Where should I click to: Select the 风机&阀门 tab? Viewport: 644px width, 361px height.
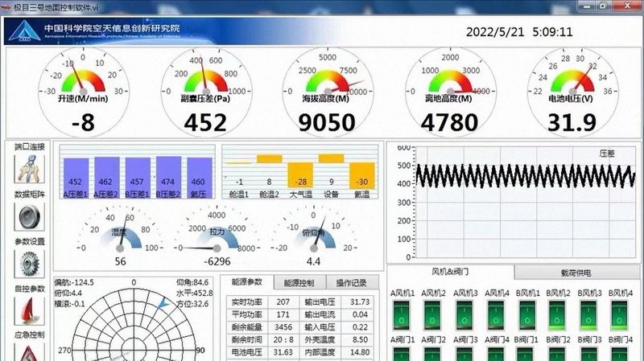450,273
